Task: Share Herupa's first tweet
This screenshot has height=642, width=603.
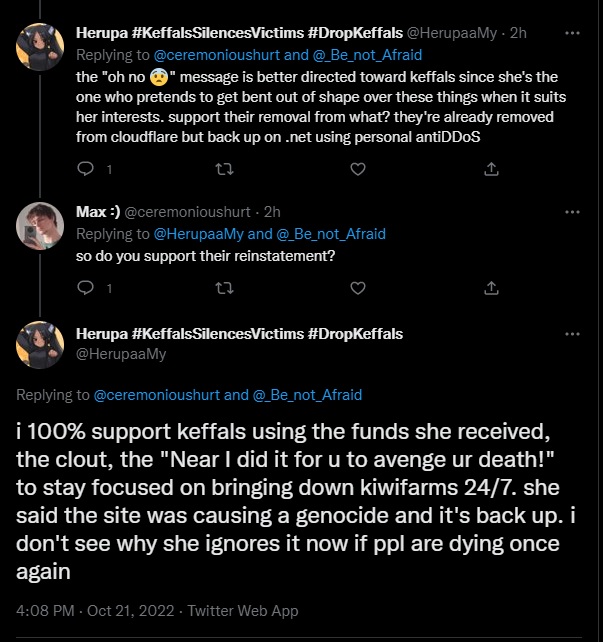Action: (491, 169)
